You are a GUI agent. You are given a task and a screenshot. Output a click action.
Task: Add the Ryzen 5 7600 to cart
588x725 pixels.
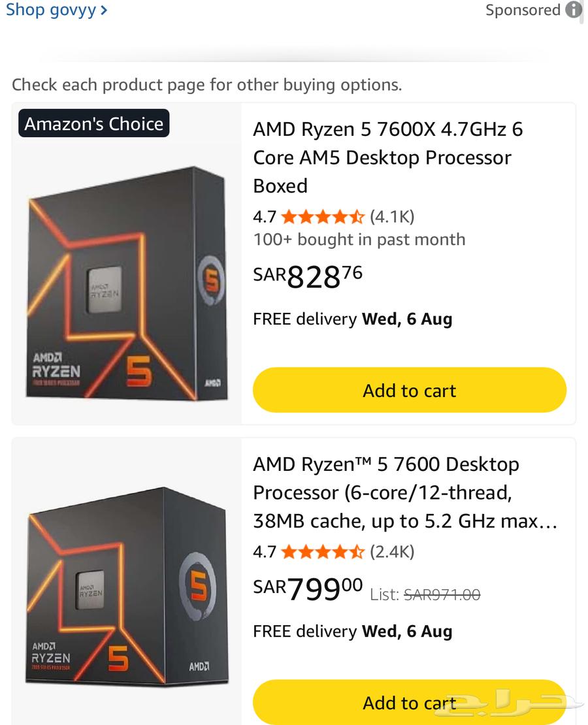click(409, 702)
